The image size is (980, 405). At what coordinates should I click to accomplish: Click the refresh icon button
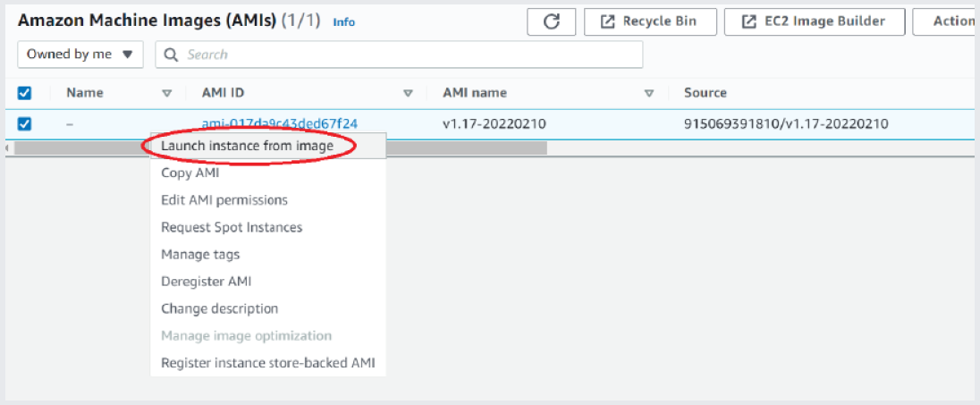point(551,21)
